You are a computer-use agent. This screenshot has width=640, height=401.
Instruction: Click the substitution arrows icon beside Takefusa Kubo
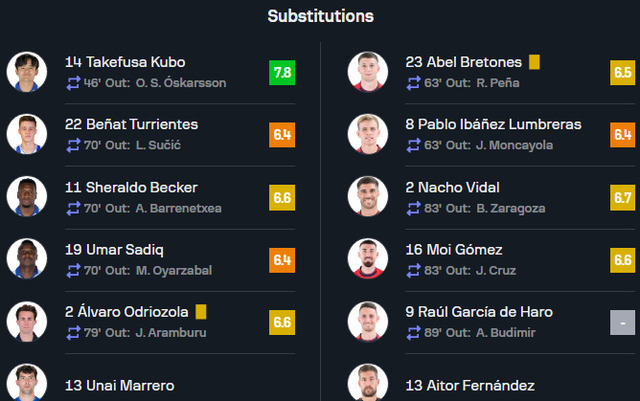click(x=73, y=83)
